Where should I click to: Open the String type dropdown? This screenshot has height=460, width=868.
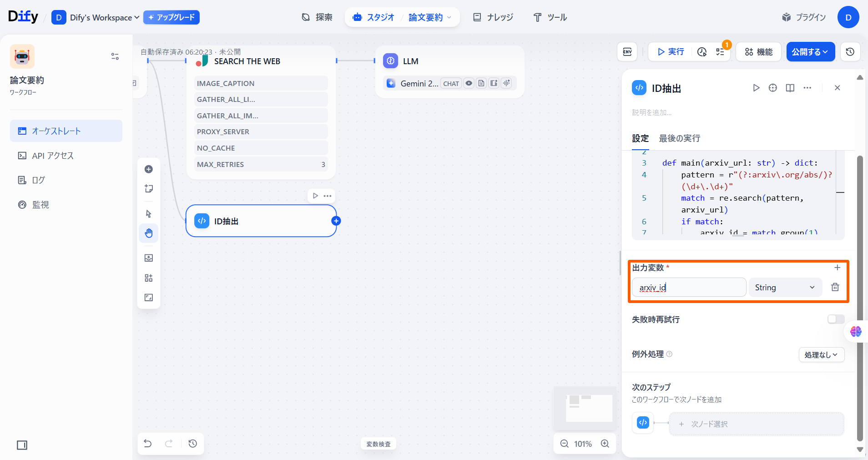[785, 288]
